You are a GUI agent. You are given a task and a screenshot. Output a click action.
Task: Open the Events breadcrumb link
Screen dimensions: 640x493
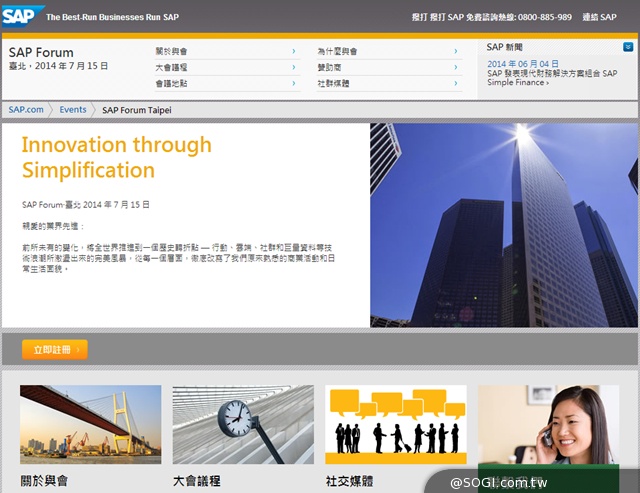[73, 110]
